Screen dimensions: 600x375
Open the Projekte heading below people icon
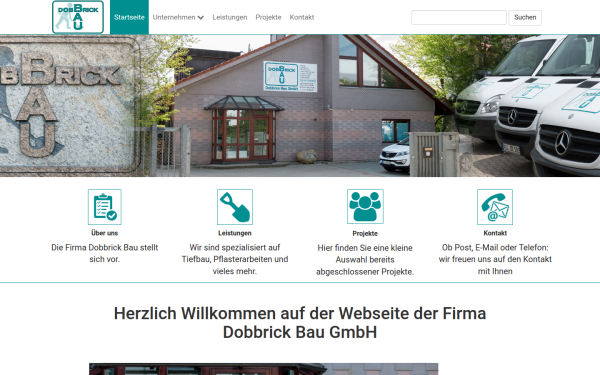(365, 233)
